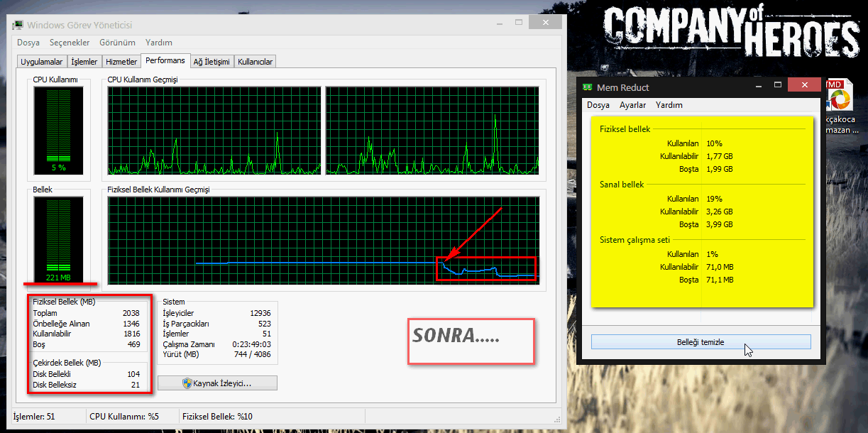Click the Yürüt (MB) value 744 / 4086
Viewport: 868px width, 433px height.
click(251, 354)
